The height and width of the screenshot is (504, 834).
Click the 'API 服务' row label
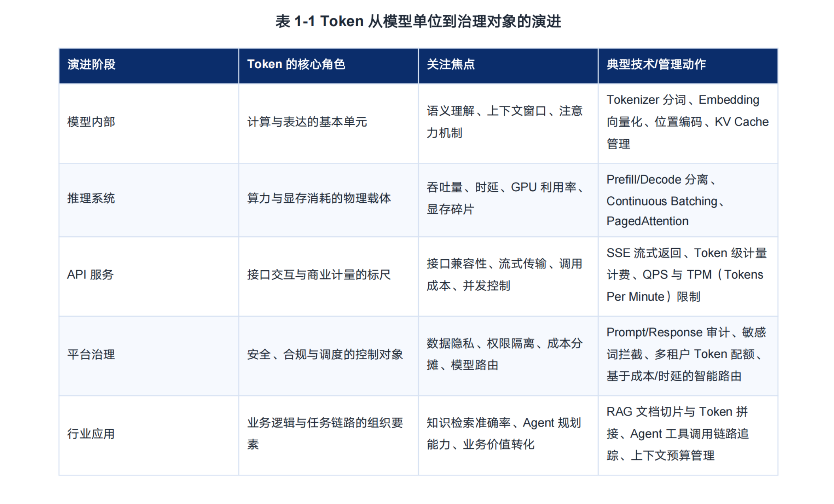(x=91, y=274)
